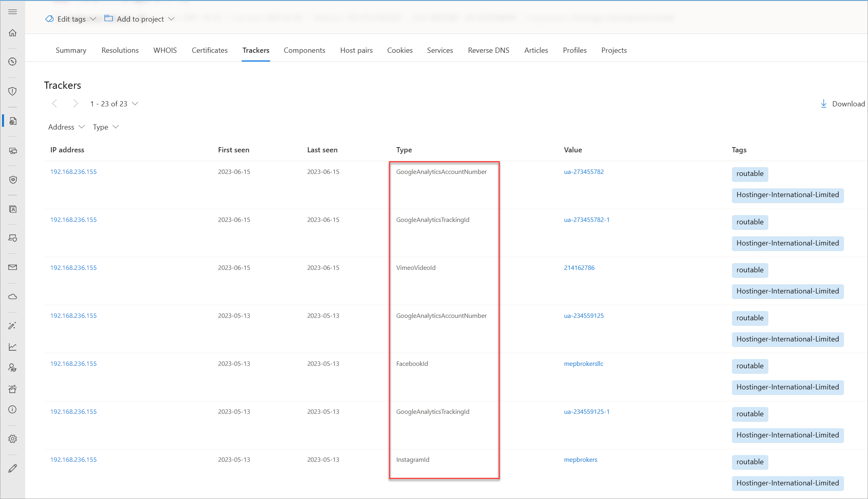Switch to the Reverse DNS tab
868x499 pixels.
pos(488,50)
